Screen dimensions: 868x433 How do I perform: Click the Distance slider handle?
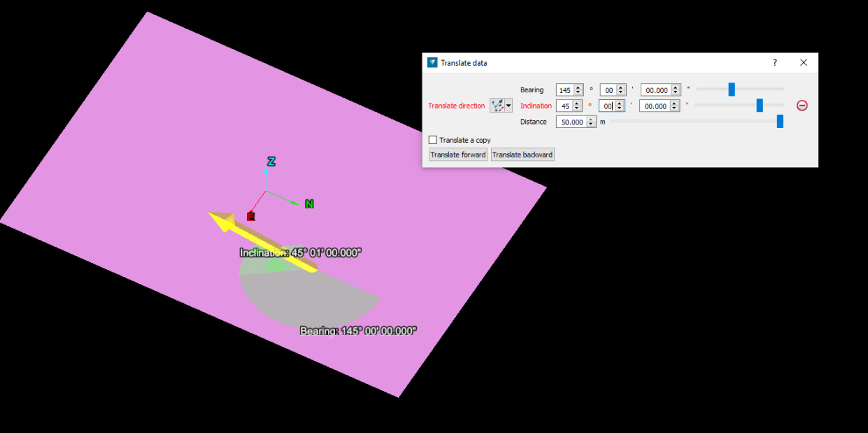(x=780, y=121)
